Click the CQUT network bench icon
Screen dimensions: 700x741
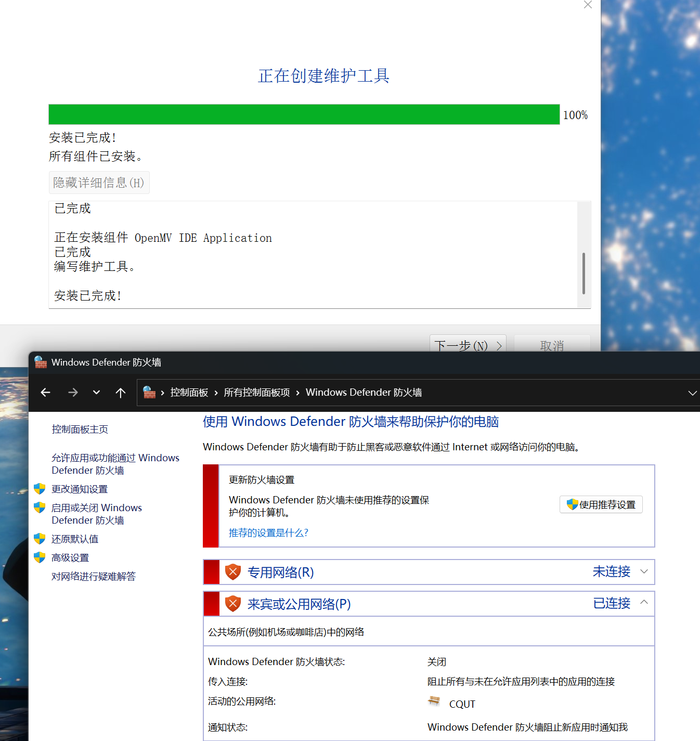(434, 701)
